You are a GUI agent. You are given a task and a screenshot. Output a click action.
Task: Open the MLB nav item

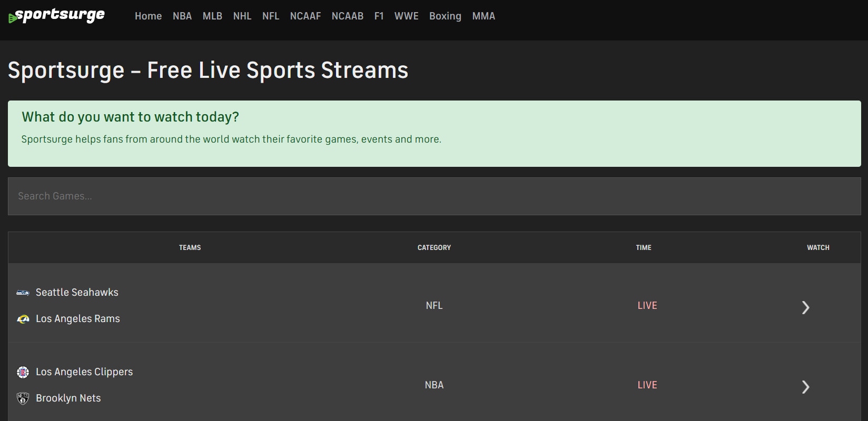point(212,16)
